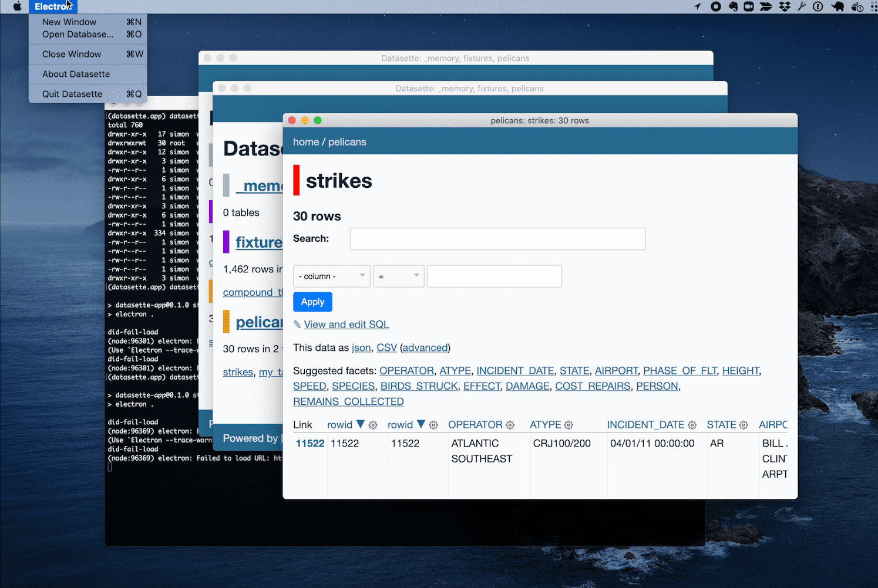Click the advanced export link

click(x=425, y=347)
